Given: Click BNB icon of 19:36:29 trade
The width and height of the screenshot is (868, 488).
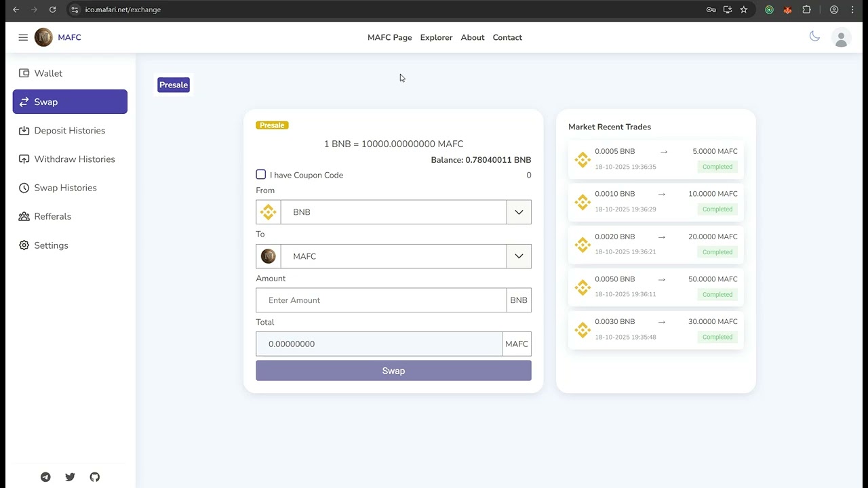Looking at the screenshot, I should click(x=583, y=202).
